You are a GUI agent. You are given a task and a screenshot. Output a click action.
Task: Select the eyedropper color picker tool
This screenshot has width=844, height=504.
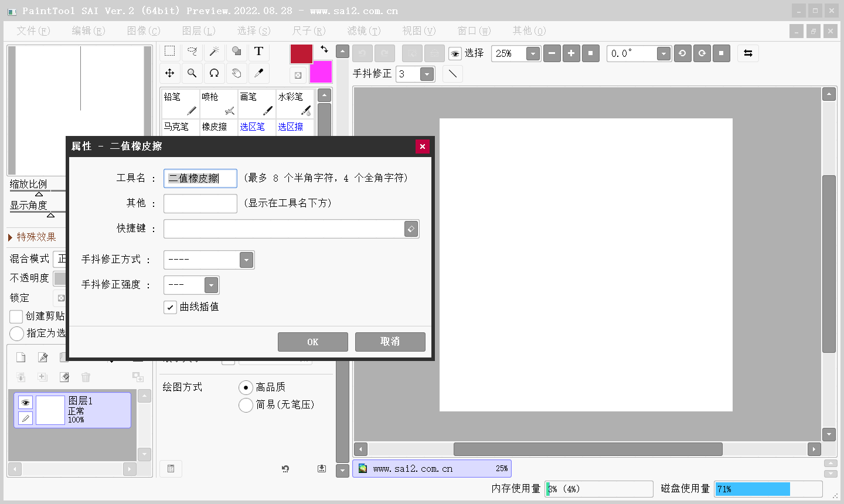tap(259, 73)
